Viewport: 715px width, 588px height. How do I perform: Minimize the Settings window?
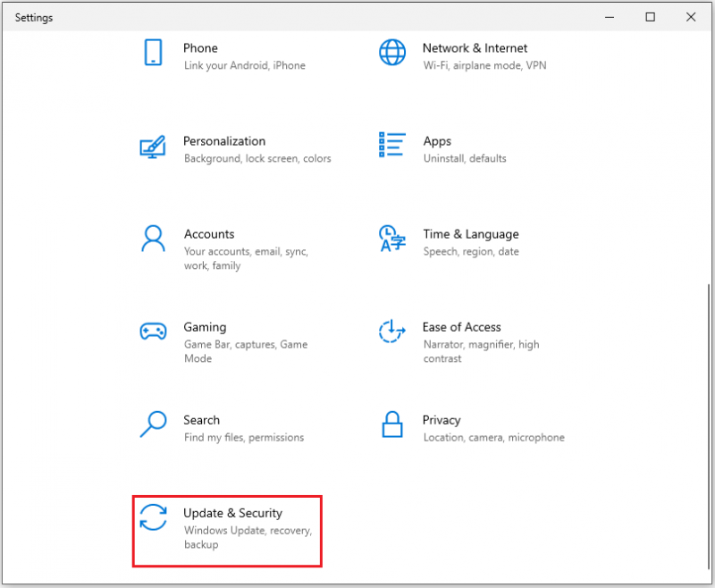point(610,17)
